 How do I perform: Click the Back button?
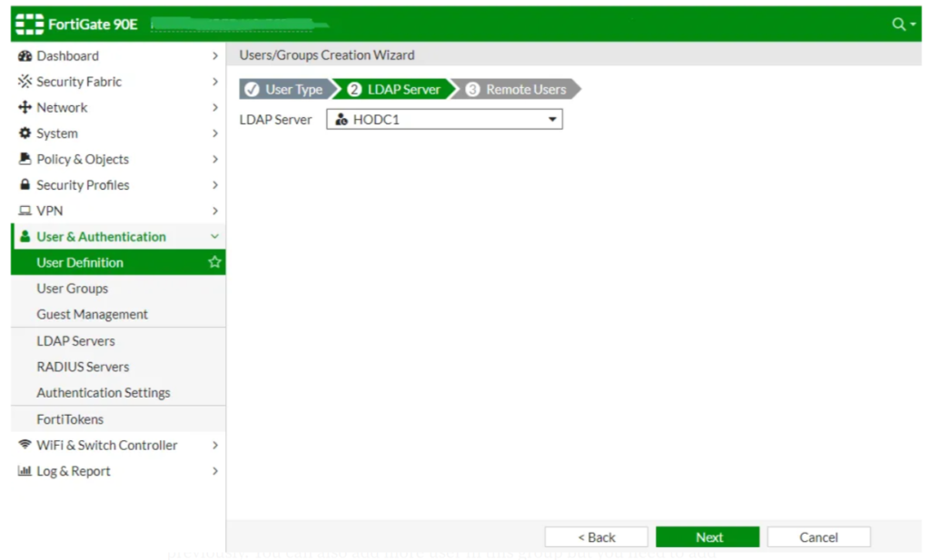(596, 537)
